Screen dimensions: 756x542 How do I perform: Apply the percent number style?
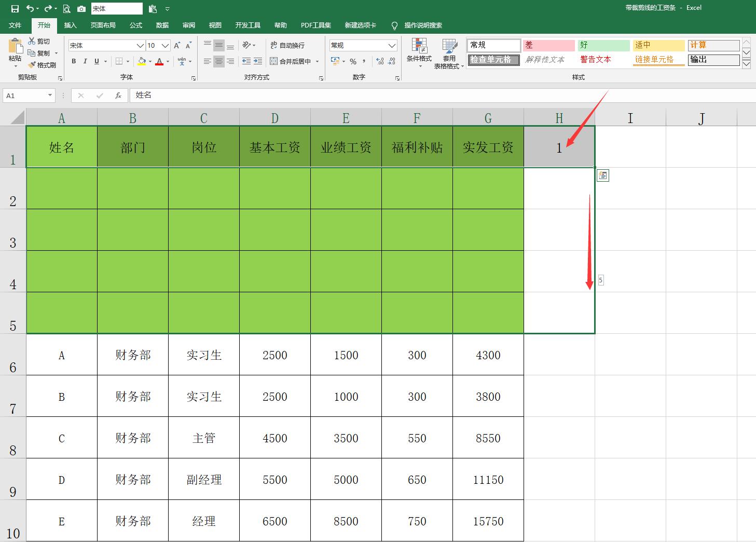click(352, 61)
